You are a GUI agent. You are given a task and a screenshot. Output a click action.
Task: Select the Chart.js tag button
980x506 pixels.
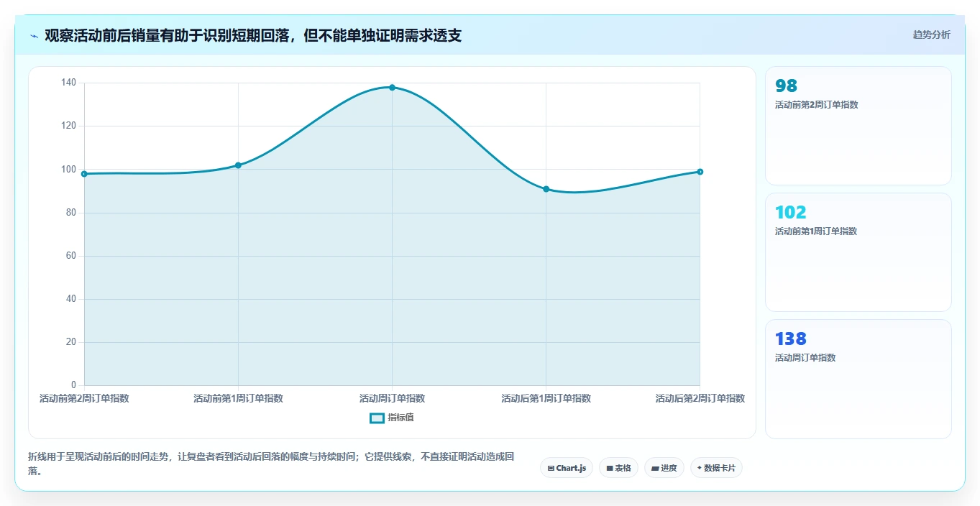567,468
